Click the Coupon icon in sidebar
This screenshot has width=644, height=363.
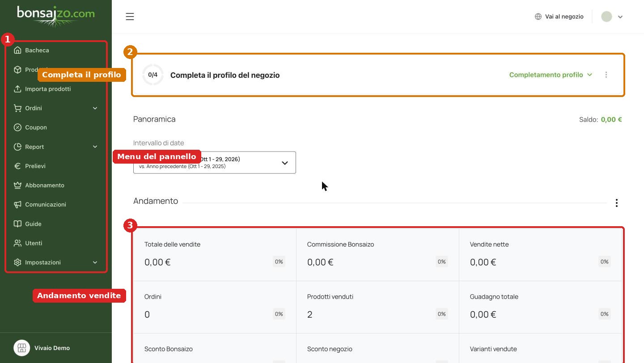[17, 127]
